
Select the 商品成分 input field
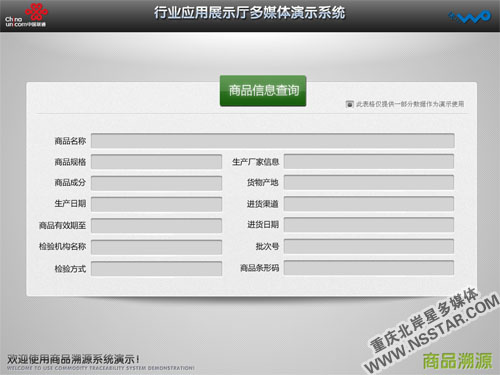156,183
